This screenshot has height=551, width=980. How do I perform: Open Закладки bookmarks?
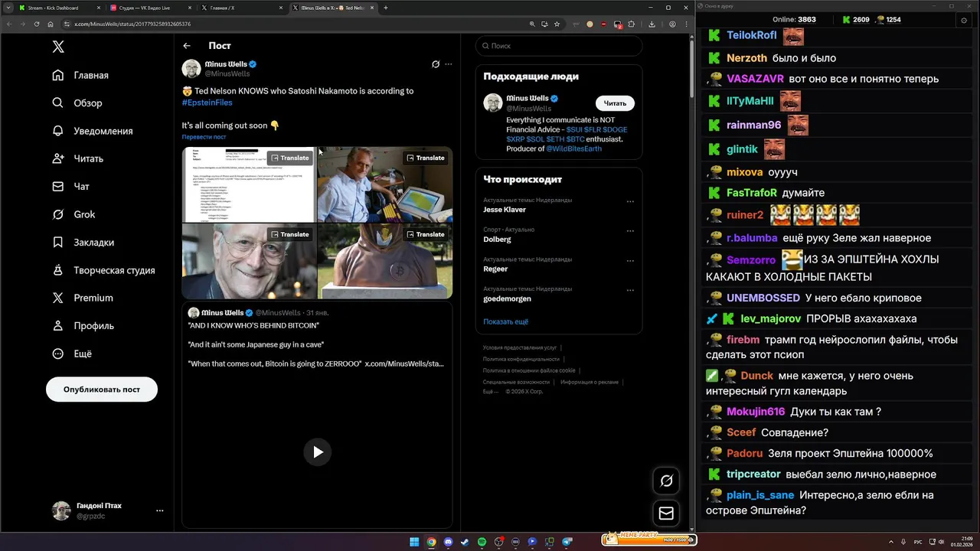point(83,242)
